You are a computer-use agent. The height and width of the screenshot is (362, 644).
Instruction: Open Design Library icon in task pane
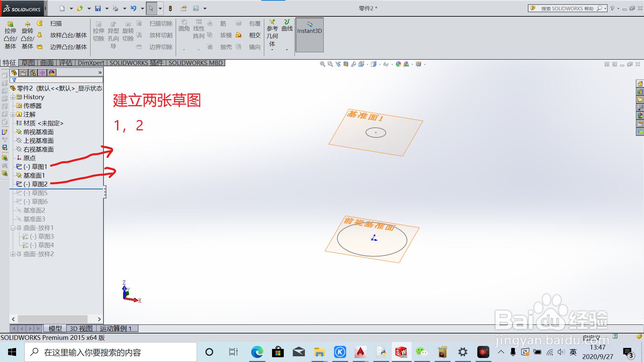(640, 92)
